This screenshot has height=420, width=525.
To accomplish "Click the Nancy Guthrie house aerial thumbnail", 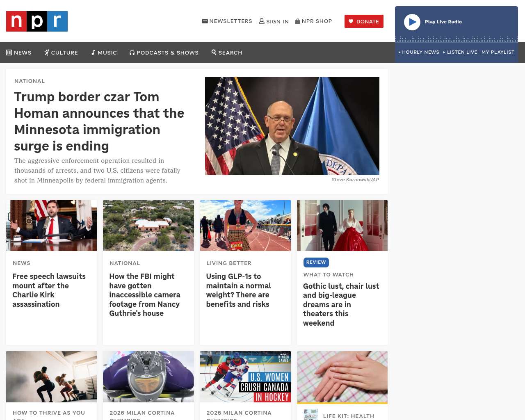I will 148,226.
